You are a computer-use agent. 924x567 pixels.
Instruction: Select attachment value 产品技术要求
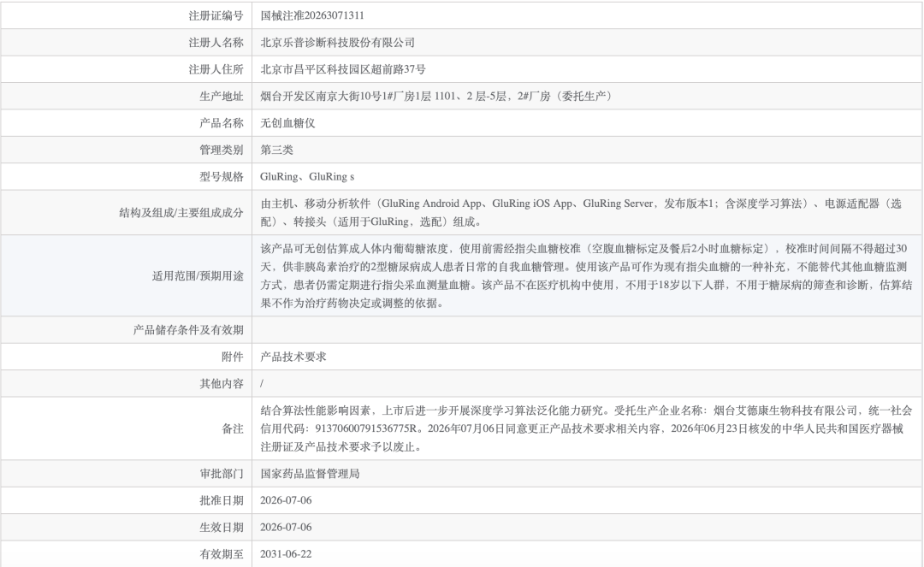click(293, 357)
